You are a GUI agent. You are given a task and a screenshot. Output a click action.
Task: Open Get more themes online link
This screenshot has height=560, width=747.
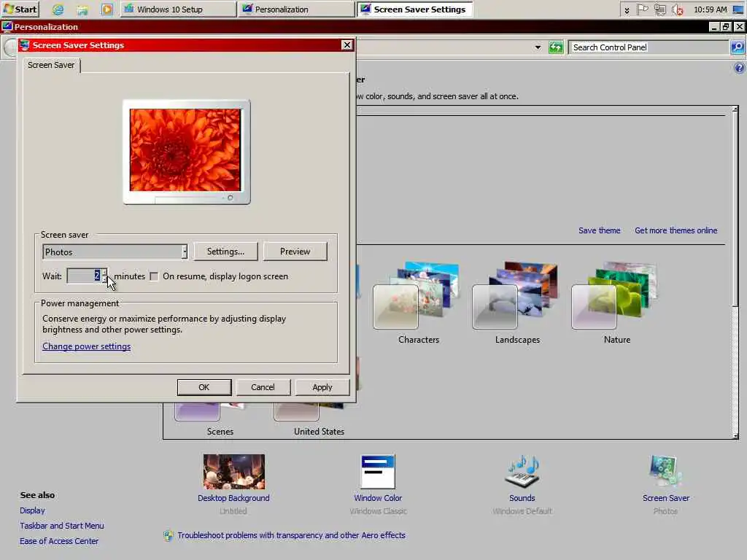676,230
